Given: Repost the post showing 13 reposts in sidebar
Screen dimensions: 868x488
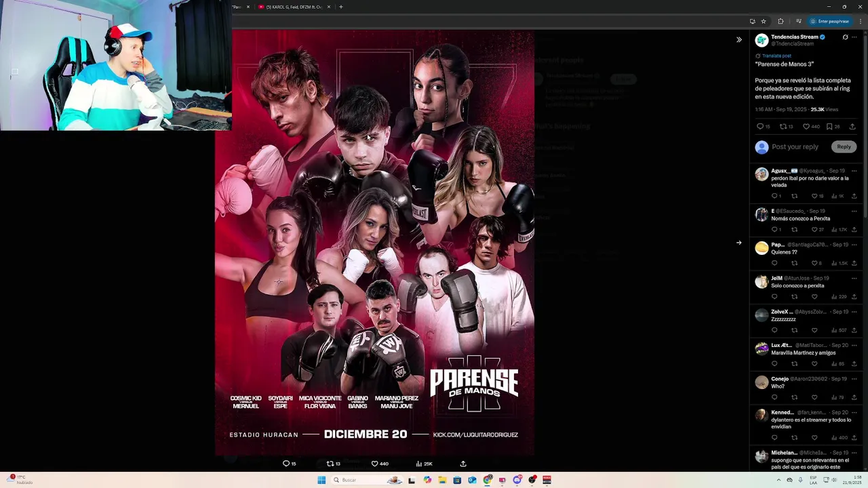Looking at the screenshot, I should coord(786,126).
